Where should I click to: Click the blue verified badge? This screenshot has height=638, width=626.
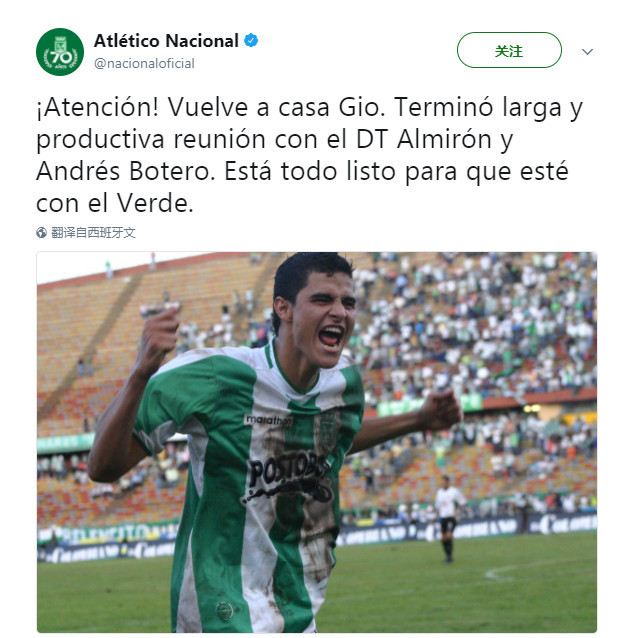pyautogui.click(x=251, y=41)
